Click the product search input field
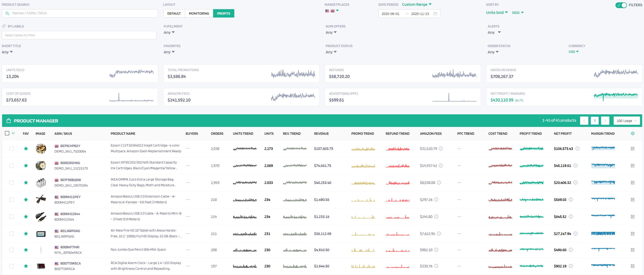 pos(80,13)
